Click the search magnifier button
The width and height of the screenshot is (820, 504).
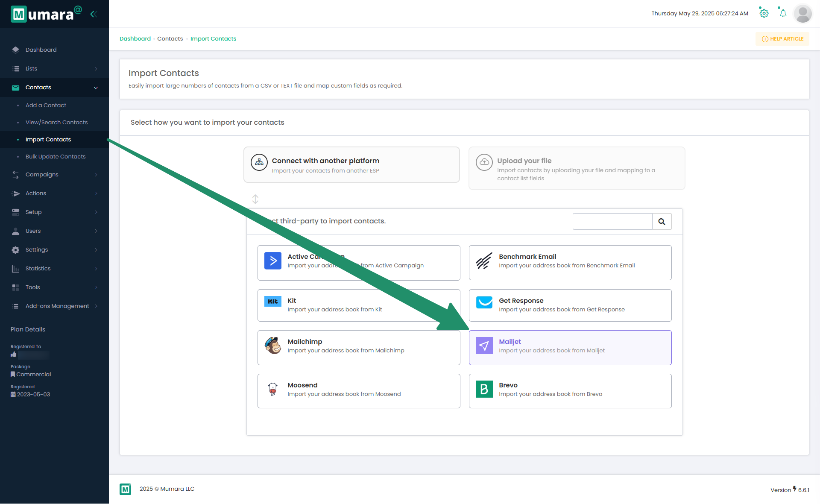tap(662, 221)
